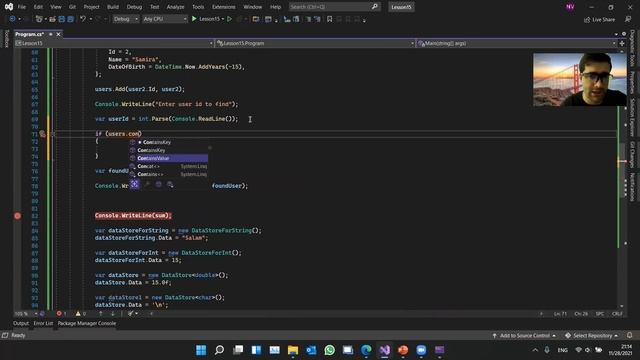
Task: Click Start Without Debugging outlined play icon
Action: tap(229, 19)
